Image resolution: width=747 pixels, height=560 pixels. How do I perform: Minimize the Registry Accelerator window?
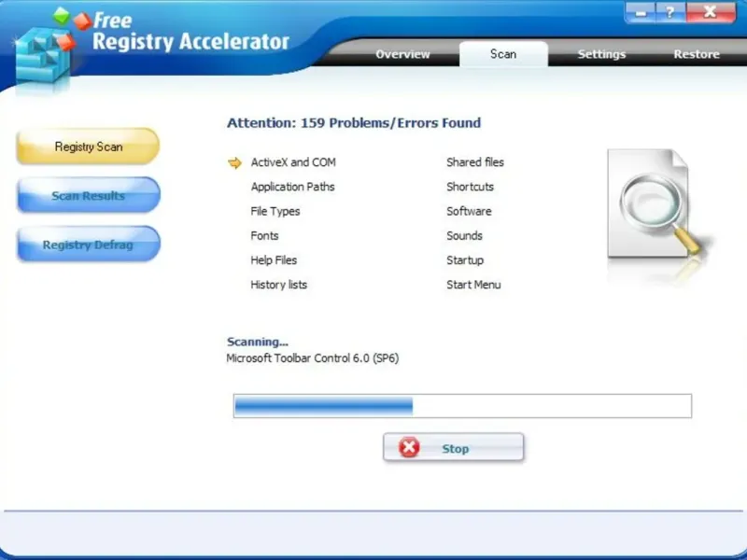click(641, 12)
